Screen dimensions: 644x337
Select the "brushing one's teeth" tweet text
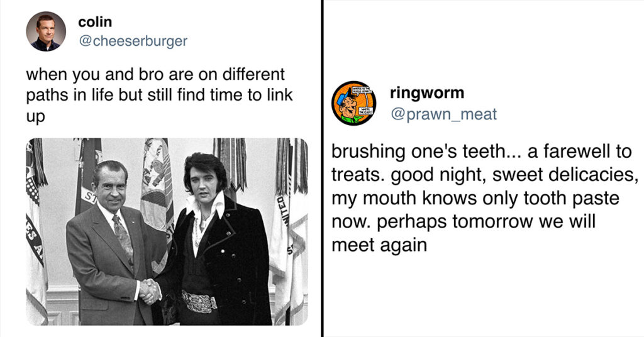(x=485, y=198)
